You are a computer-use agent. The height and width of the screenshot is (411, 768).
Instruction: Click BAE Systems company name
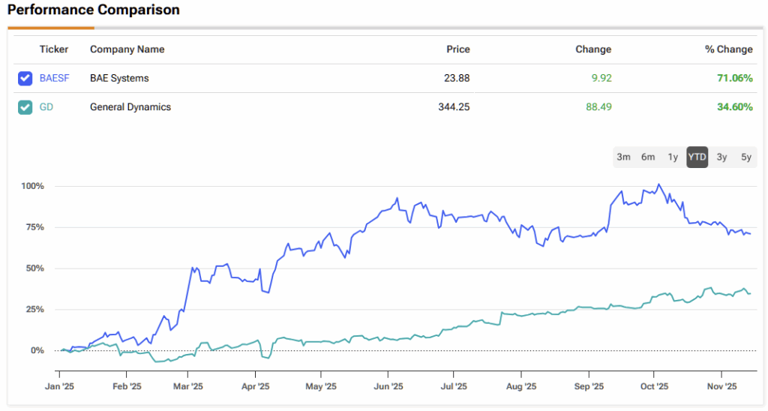(119, 78)
